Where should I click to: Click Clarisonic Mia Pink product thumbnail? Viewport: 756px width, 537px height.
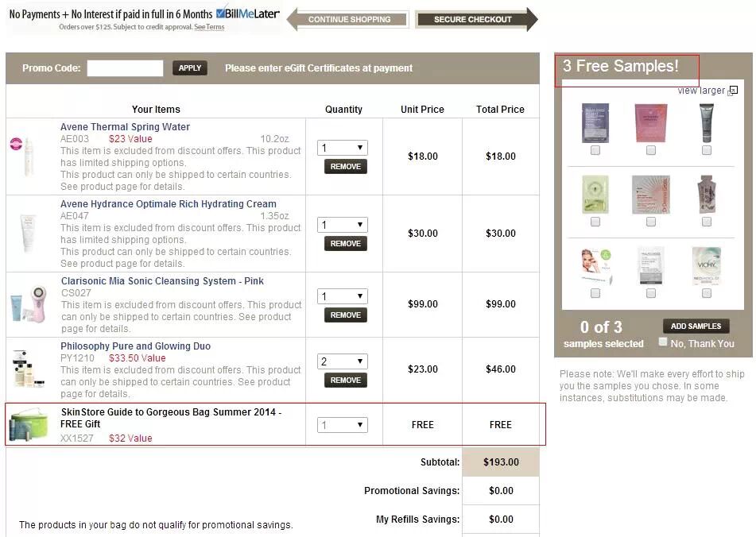(x=28, y=303)
